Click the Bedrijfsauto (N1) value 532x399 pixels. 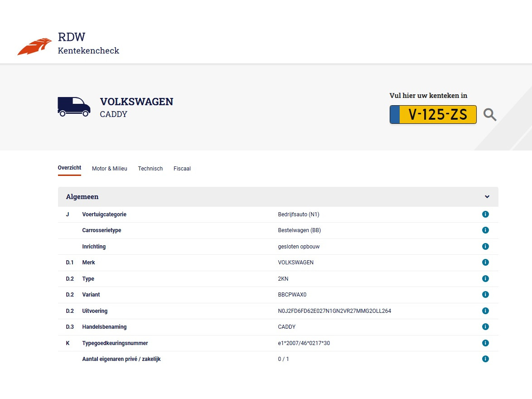pos(299,214)
